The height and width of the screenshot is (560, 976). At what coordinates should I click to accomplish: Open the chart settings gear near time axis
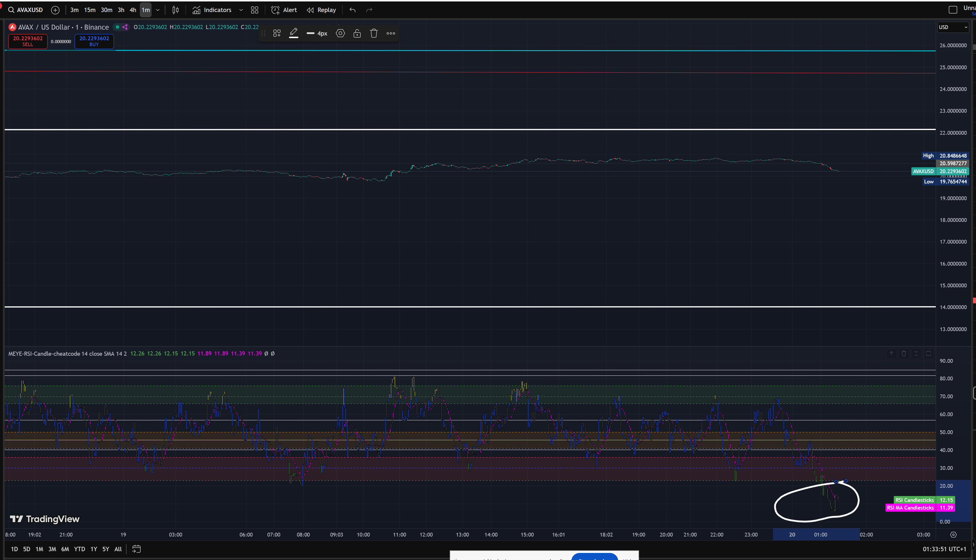coord(953,535)
